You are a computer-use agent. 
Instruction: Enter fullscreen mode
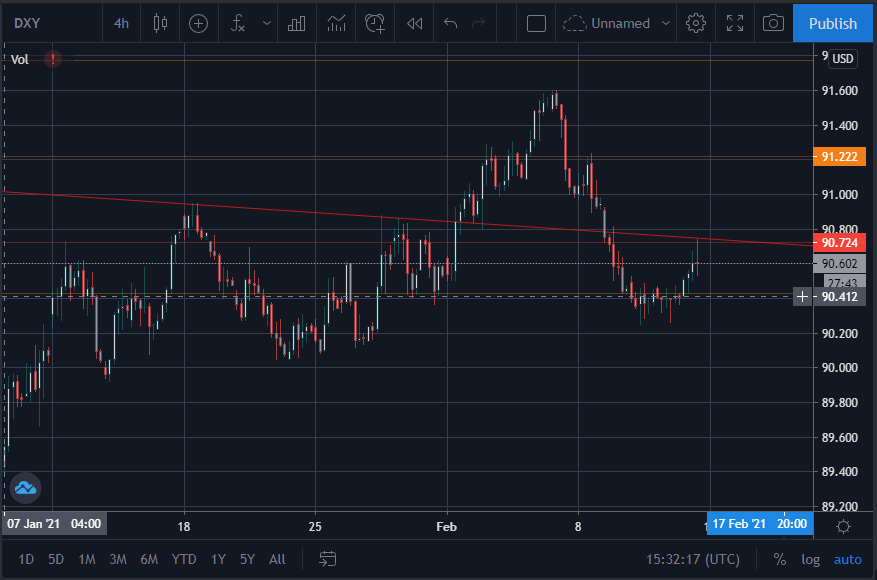[x=735, y=23]
